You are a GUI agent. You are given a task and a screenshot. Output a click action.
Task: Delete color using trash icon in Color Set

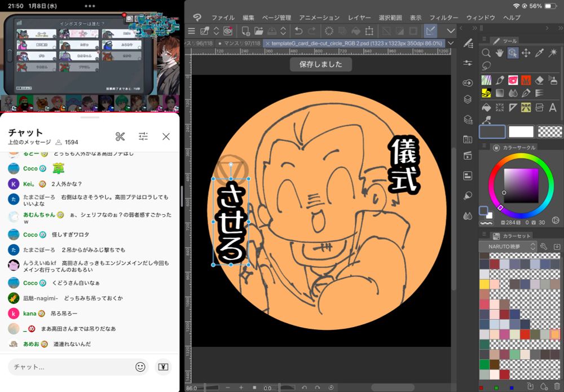click(x=557, y=387)
